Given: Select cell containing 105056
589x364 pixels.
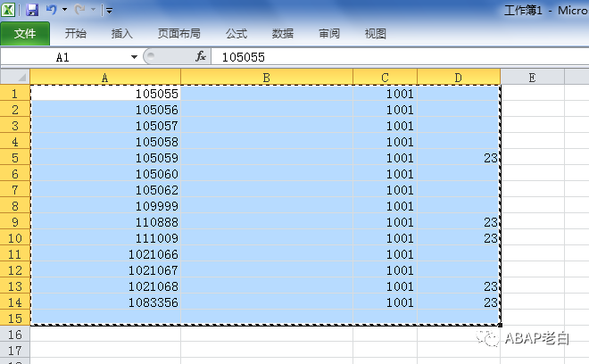Looking at the screenshot, I should point(105,110).
